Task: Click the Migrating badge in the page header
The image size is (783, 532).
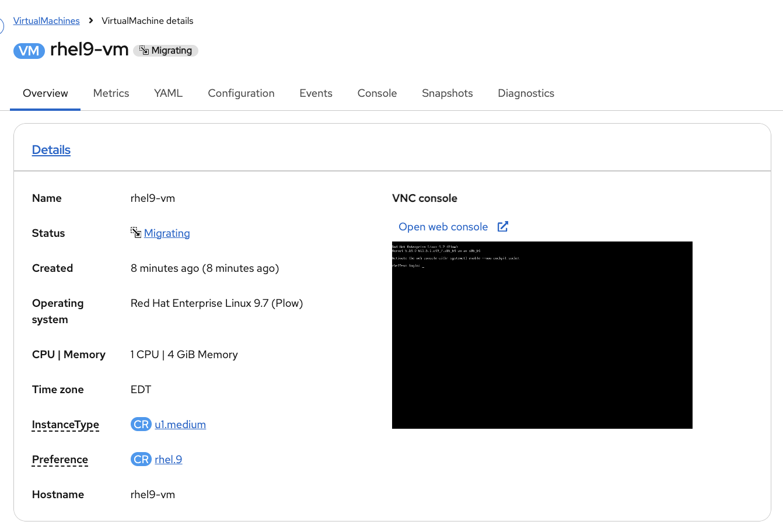Action: 166,50
